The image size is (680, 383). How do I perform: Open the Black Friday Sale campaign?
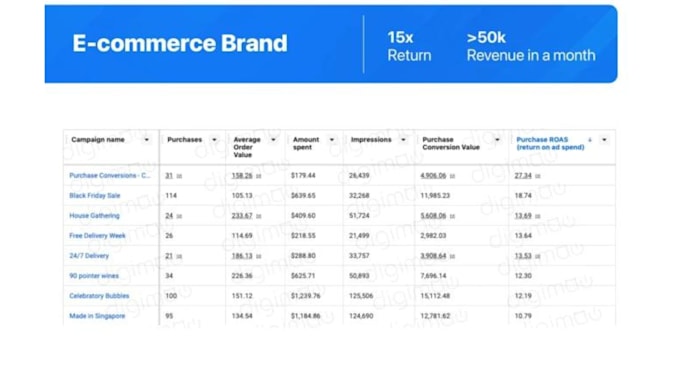tap(95, 196)
